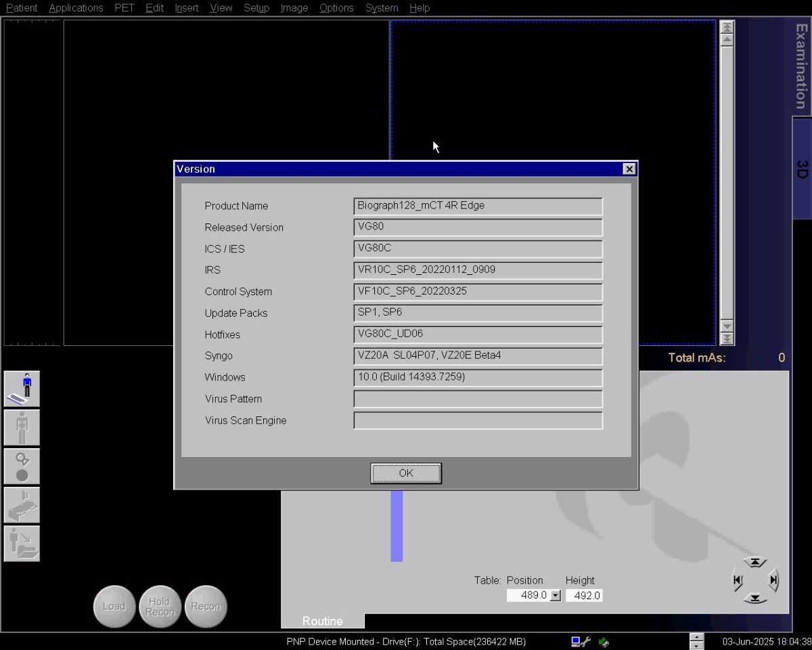This screenshot has height=650, width=812.
Task: Click the Syngo version field
Action: [478, 356]
